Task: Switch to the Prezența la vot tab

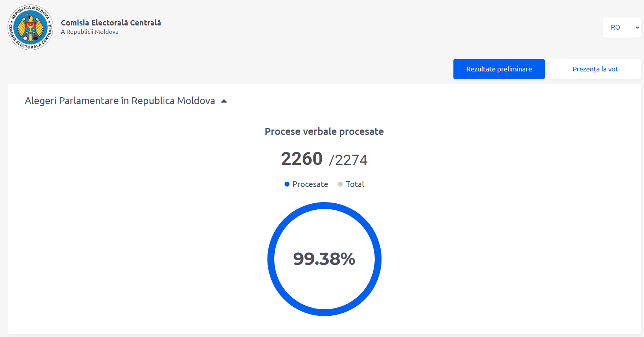Action: click(595, 69)
